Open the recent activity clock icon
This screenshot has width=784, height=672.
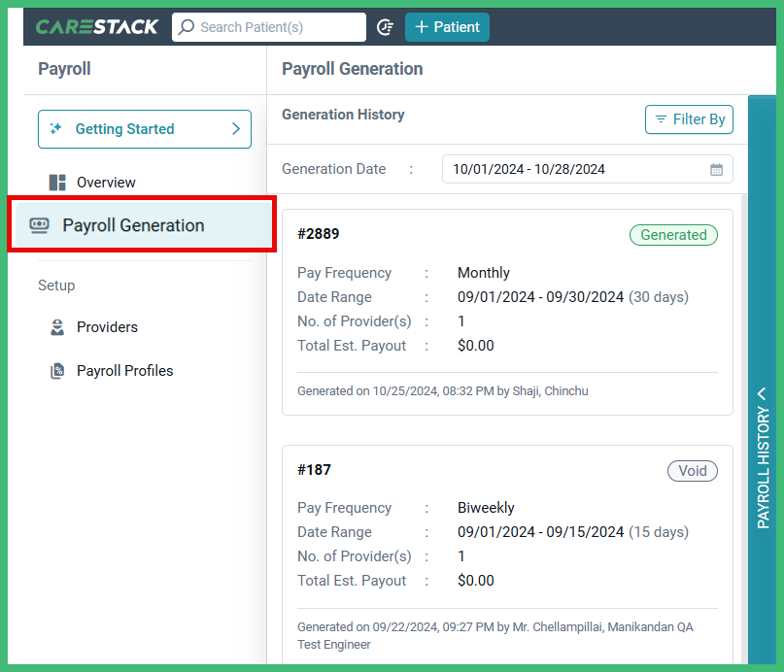click(385, 26)
